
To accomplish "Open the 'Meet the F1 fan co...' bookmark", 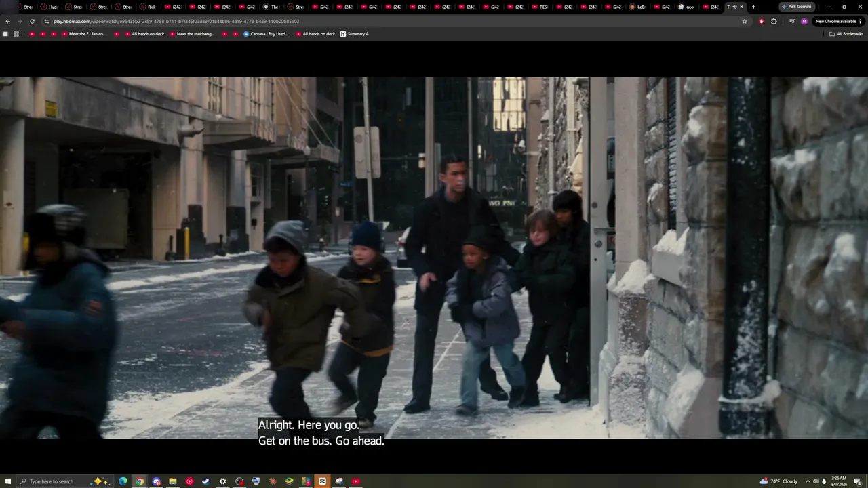I will point(84,34).
